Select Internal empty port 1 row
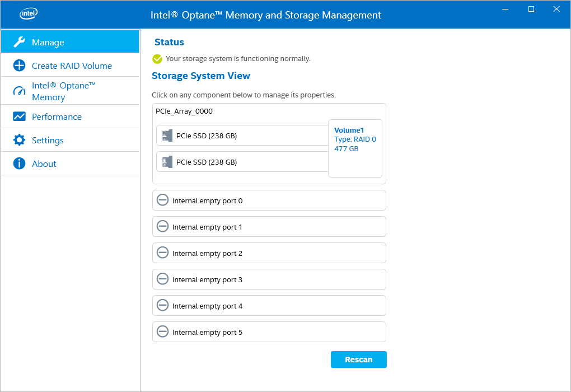This screenshot has height=392, width=571. (269, 227)
